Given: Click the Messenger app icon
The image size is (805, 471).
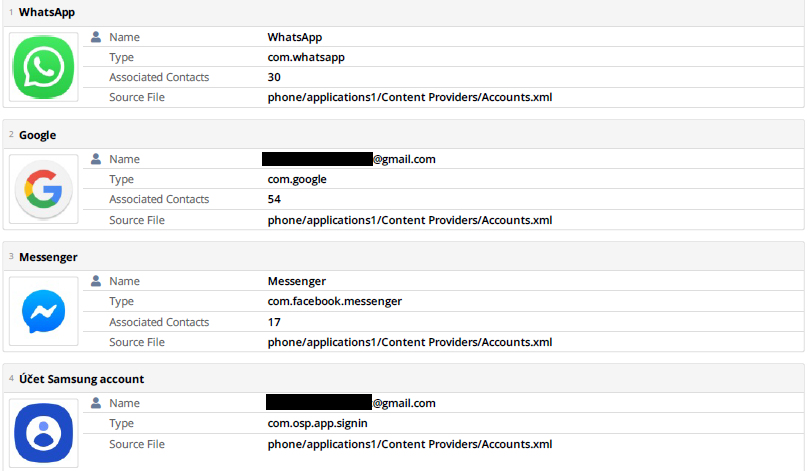Looking at the screenshot, I should coord(44,312).
